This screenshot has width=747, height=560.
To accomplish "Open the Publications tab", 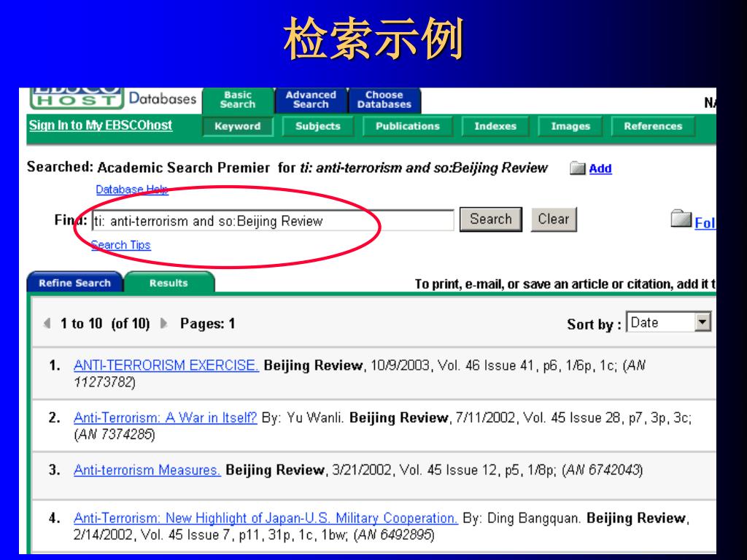I will coord(407,126).
